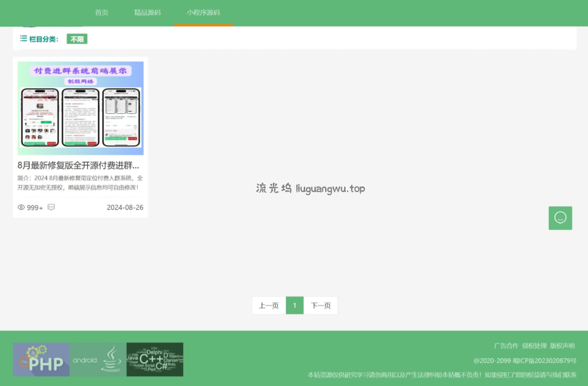The image size is (588, 386).
Task: Switch to the 精品源码 tab
Action: [147, 12]
